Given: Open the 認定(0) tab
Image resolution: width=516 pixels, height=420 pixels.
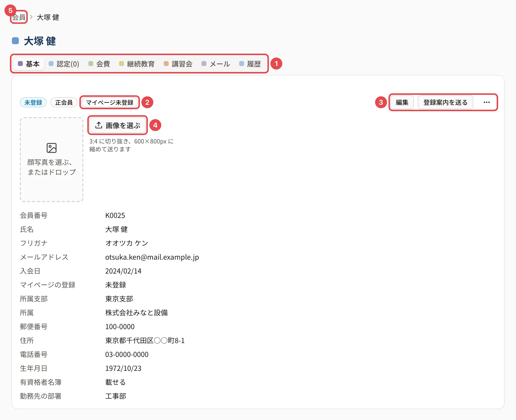Looking at the screenshot, I should point(64,64).
